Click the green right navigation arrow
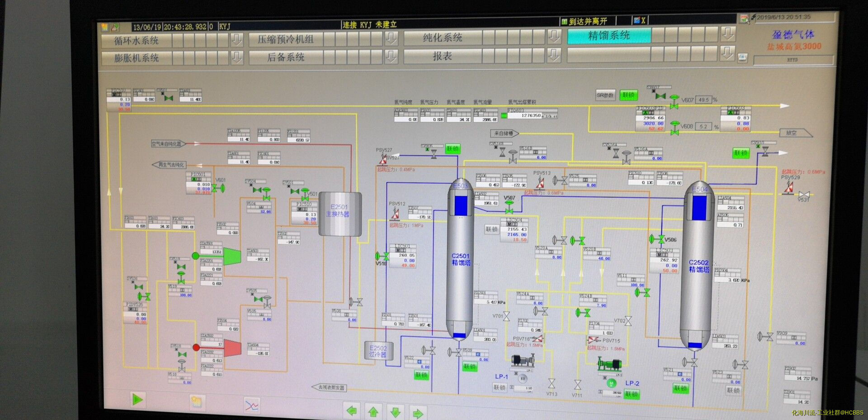868x420 pixels. pyautogui.click(x=418, y=413)
